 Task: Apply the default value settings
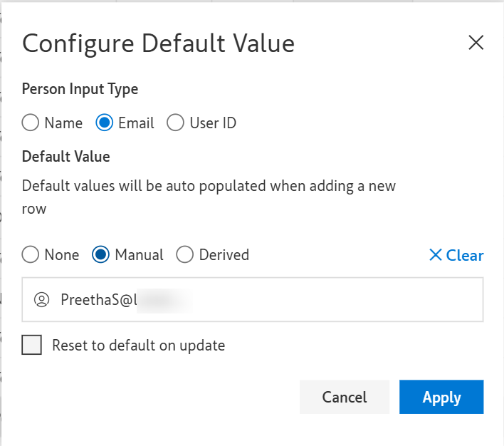(441, 397)
